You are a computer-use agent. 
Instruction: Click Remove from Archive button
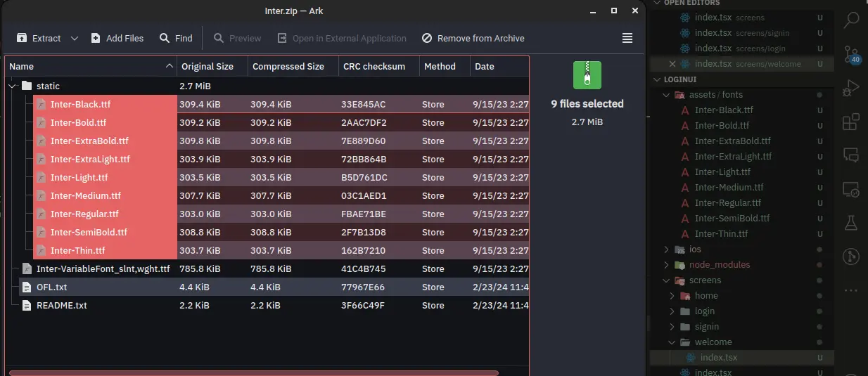pyautogui.click(x=473, y=38)
